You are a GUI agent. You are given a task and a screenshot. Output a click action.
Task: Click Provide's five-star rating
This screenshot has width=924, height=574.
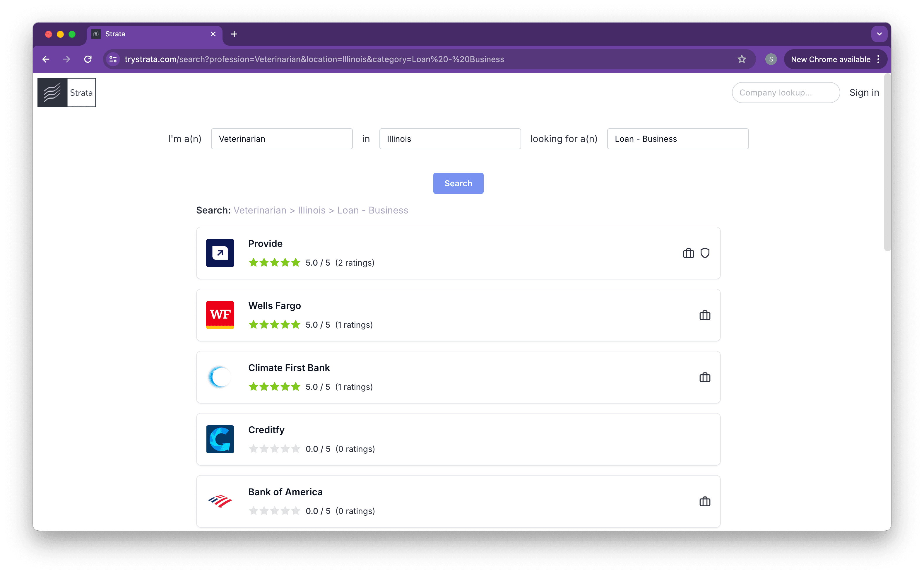click(274, 263)
